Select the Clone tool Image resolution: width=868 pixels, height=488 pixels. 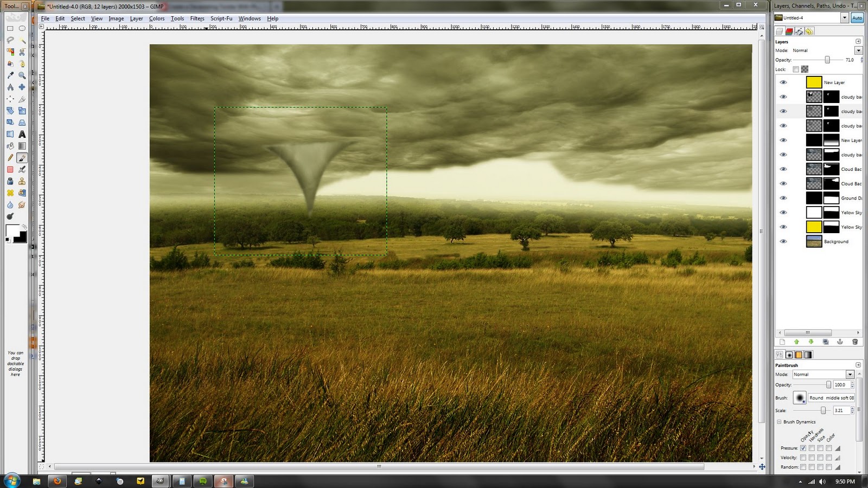[22, 181]
